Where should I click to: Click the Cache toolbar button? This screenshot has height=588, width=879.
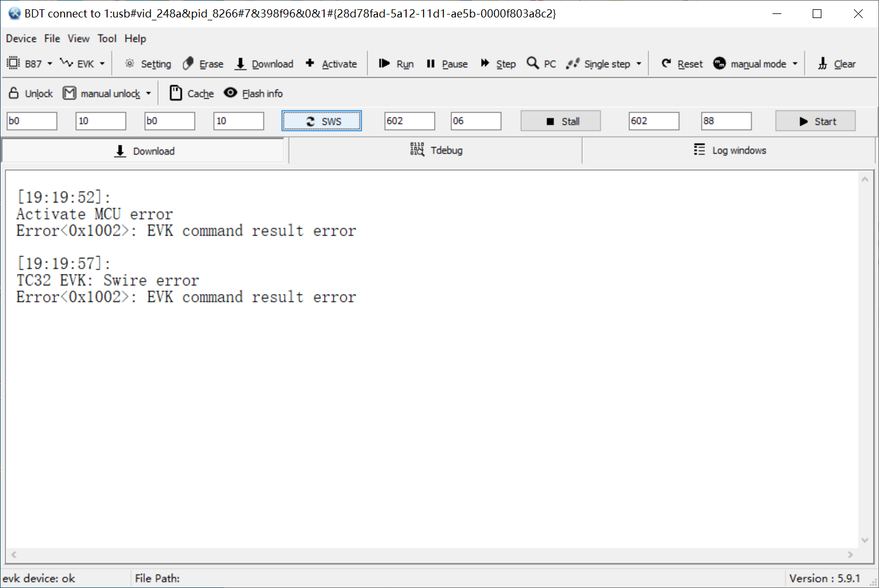pyautogui.click(x=192, y=93)
